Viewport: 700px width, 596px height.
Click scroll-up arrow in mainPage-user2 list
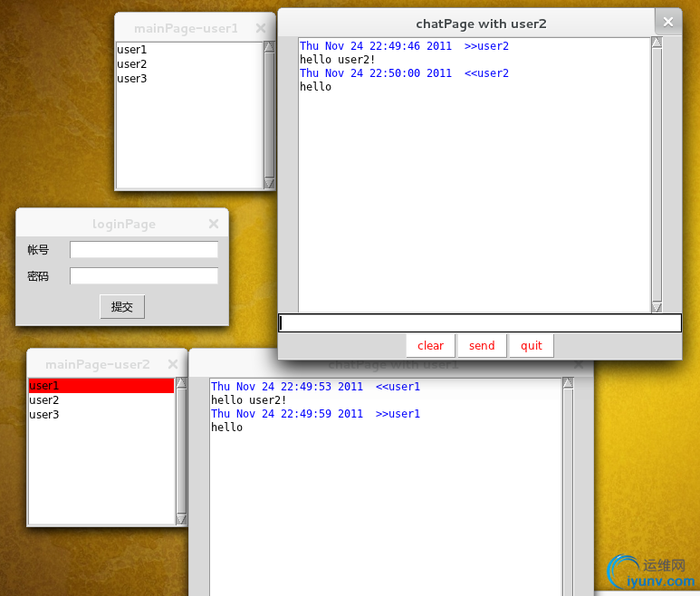tap(181, 382)
